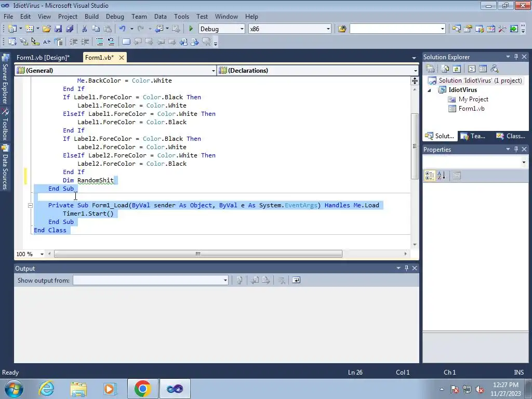Image resolution: width=532 pixels, height=399 pixels.
Task: Open the Build menu
Action: click(x=91, y=16)
